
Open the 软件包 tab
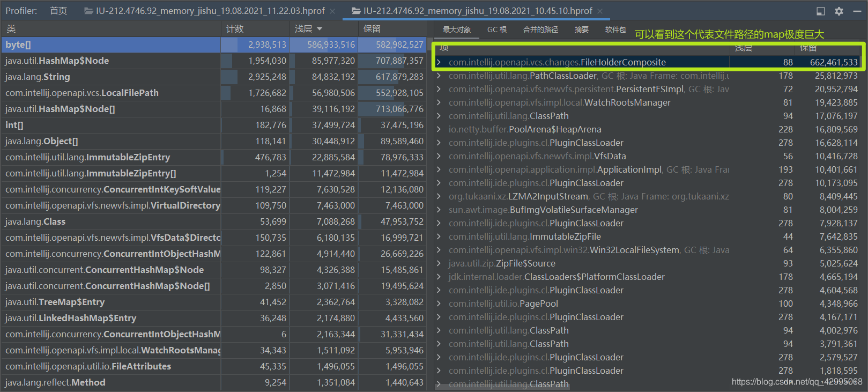[x=615, y=29]
